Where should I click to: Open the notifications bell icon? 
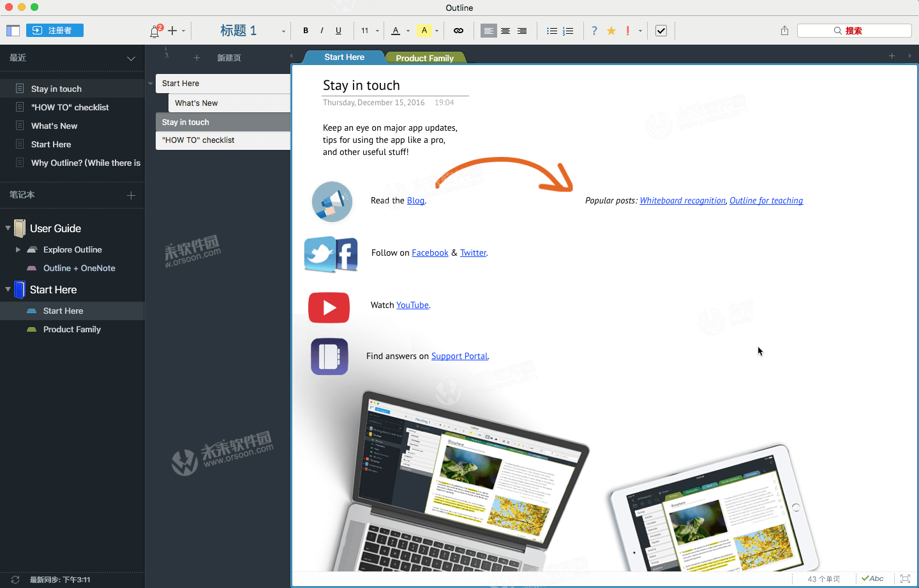tap(155, 31)
